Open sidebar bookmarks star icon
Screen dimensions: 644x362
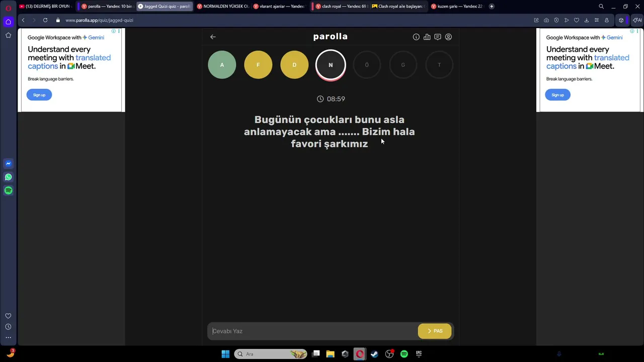(8, 35)
